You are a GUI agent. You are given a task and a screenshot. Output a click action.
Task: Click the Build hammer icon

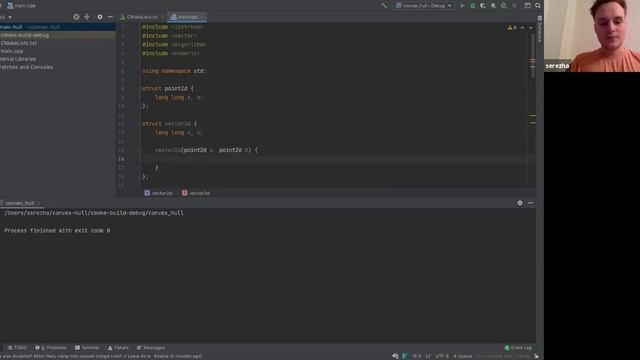click(384, 6)
